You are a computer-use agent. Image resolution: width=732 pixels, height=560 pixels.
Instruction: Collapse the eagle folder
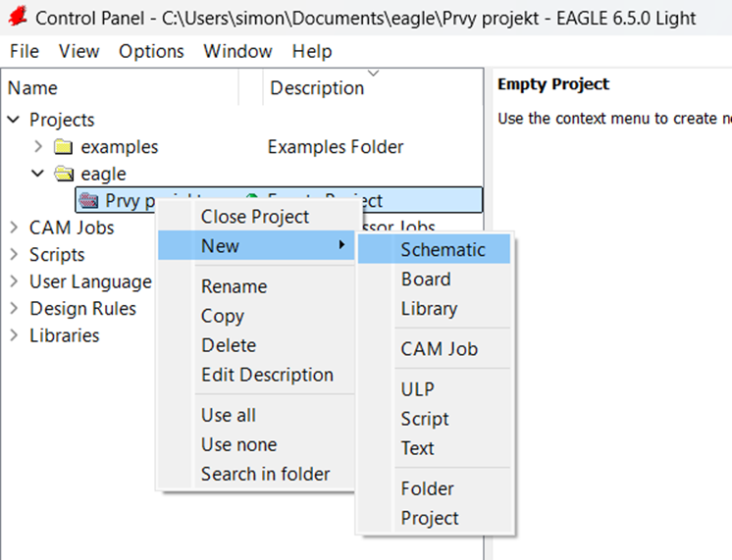coord(38,174)
